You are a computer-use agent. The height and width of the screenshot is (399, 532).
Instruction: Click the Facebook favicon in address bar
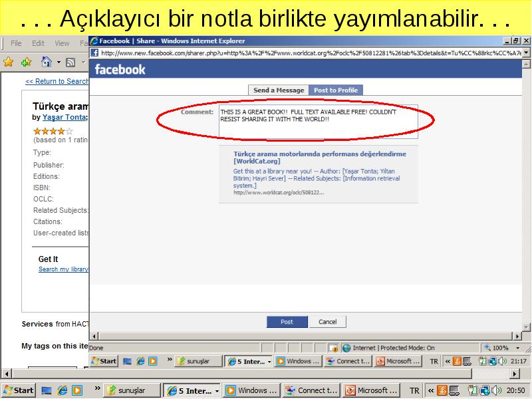pos(94,53)
